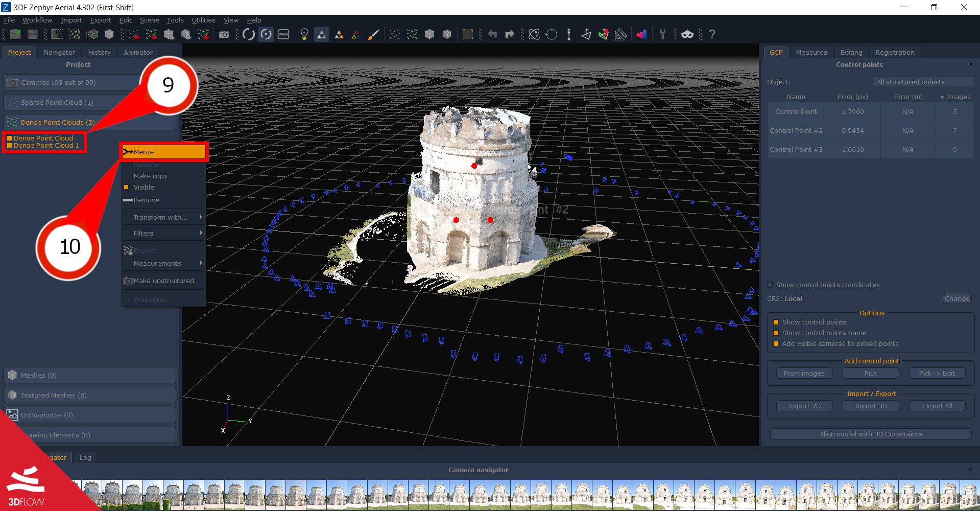Open the All structured objects dropdown
The image size is (980, 511).
(923, 82)
